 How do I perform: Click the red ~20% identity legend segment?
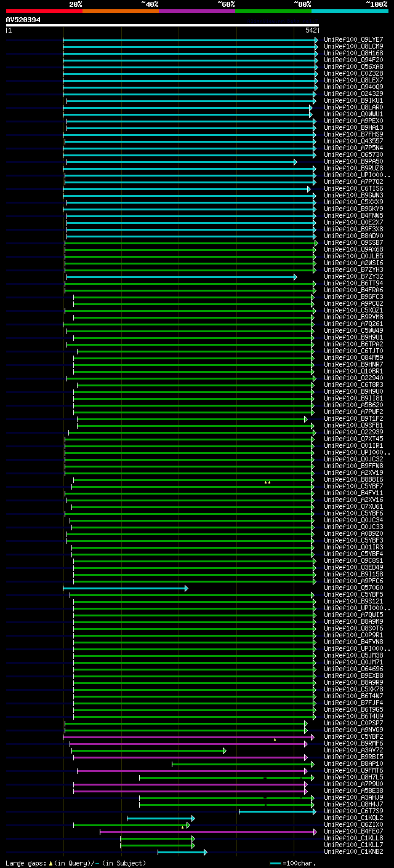pos(44,10)
